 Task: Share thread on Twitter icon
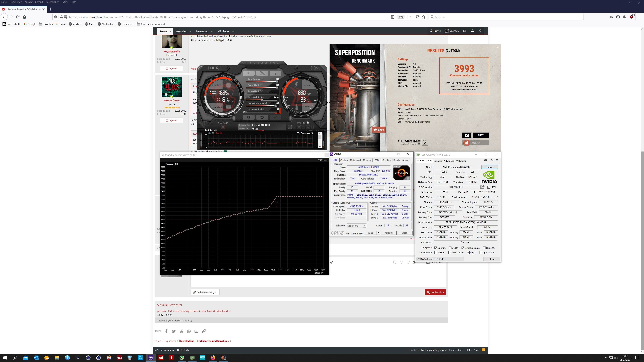point(174,331)
